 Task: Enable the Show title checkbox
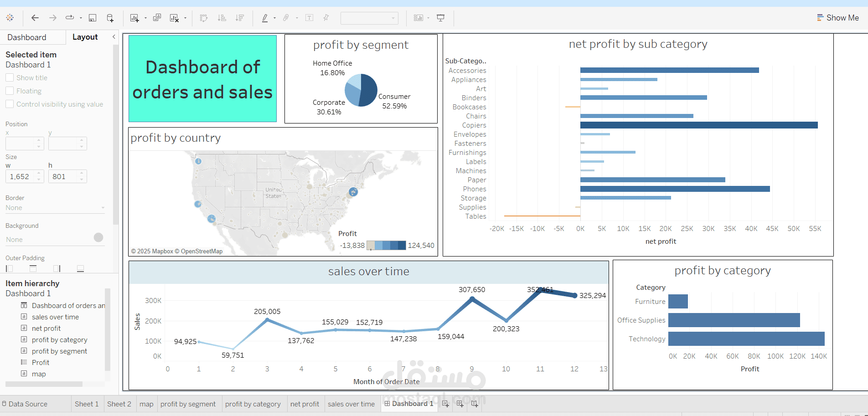click(10, 77)
